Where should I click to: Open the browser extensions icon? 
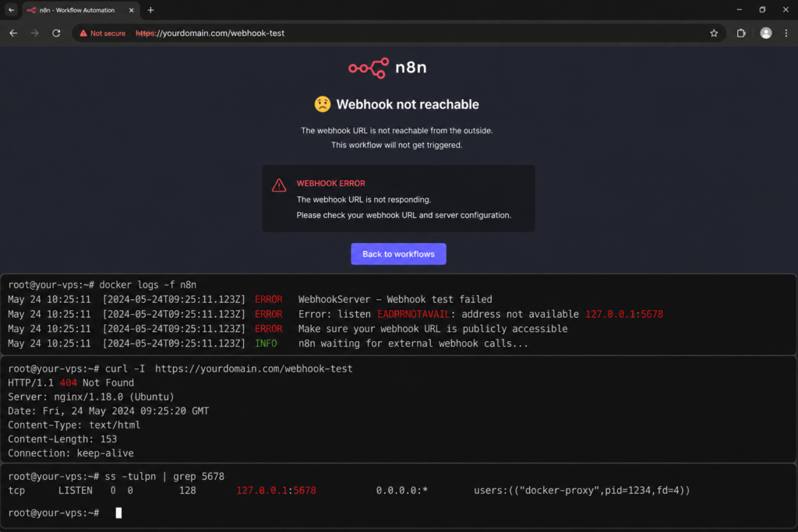741,33
